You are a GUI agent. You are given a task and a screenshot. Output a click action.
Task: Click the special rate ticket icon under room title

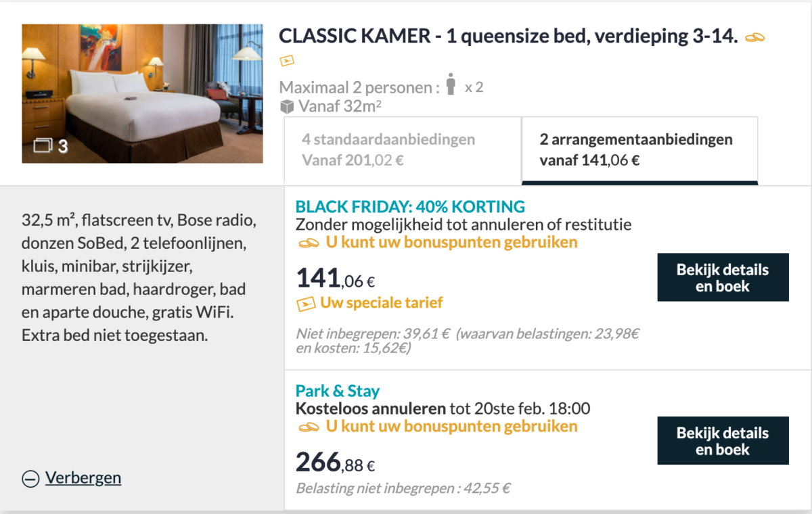pyautogui.click(x=287, y=61)
